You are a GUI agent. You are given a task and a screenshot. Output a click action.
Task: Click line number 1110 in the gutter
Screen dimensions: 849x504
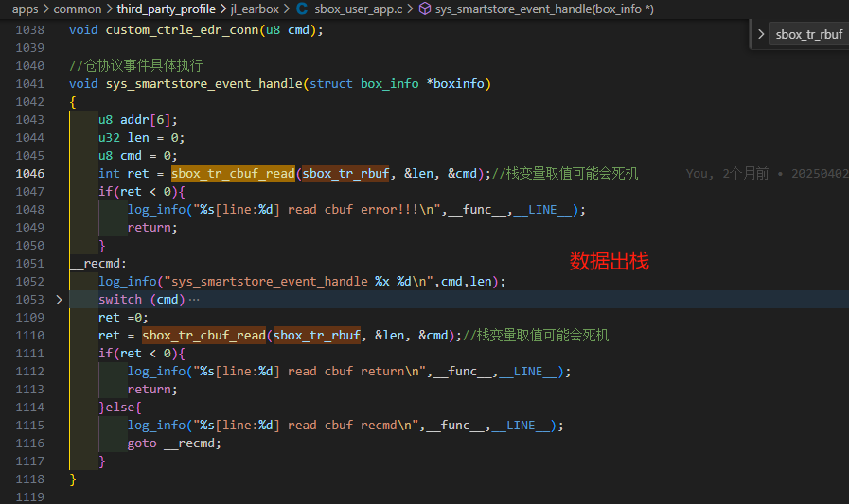29,336
